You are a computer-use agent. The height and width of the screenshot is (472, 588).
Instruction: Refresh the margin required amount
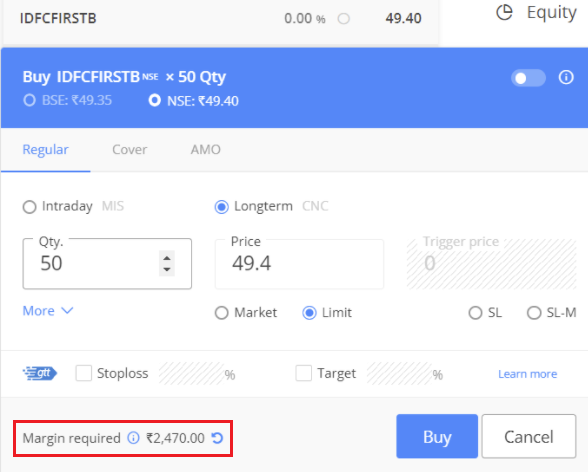tap(217, 438)
